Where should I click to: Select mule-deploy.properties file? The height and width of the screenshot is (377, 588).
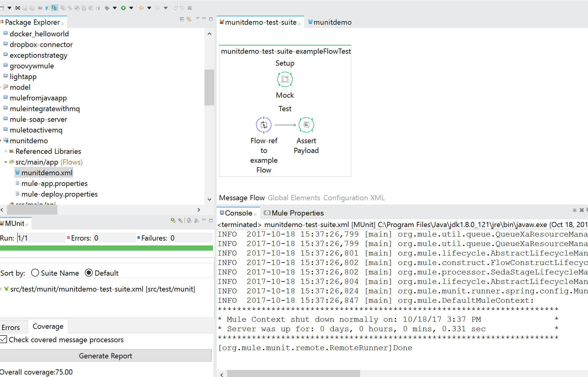pyautogui.click(x=59, y=194)
